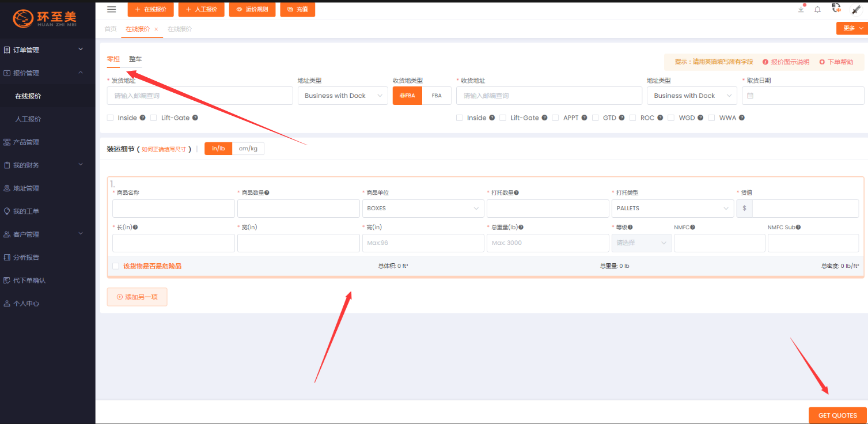The height and width of the screenshot is (424, 868).
Task: Click the user avatar in the top-right
Action: (856, 9)
